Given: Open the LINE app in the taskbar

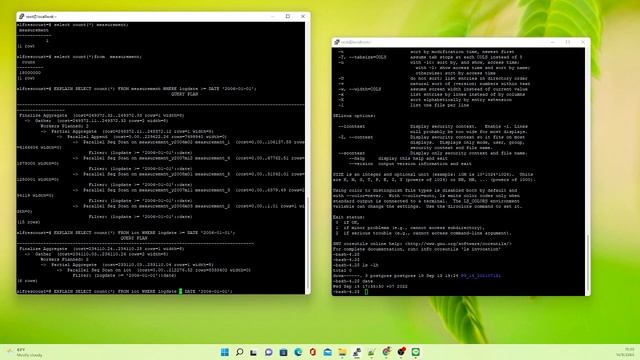Looking at the screenshot, I should click(x=416, y=352).
